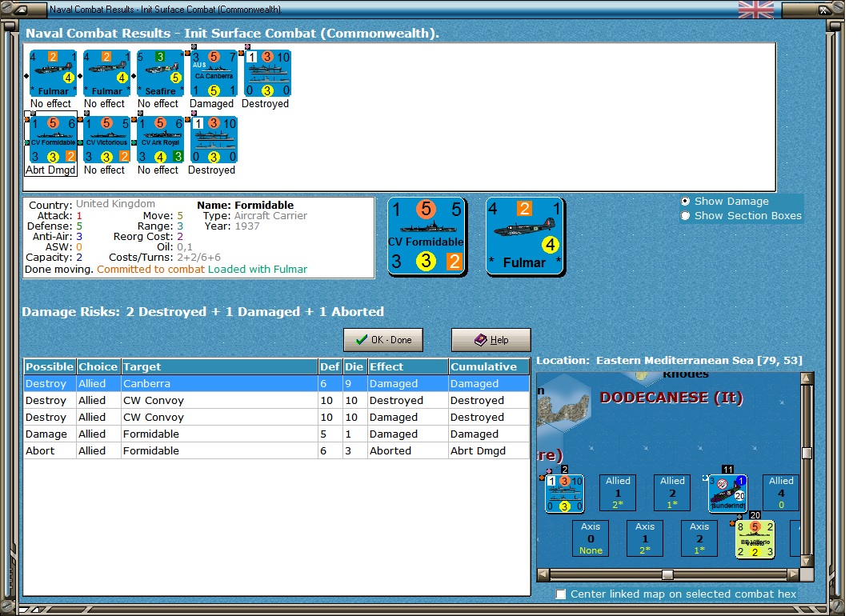Click the Effect column header

click(x=407, y=366)
